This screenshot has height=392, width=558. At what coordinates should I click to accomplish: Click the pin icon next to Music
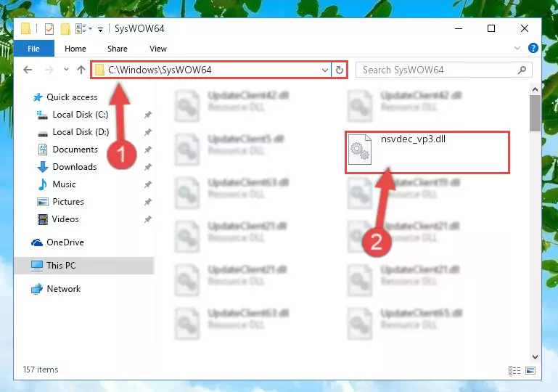148,184
